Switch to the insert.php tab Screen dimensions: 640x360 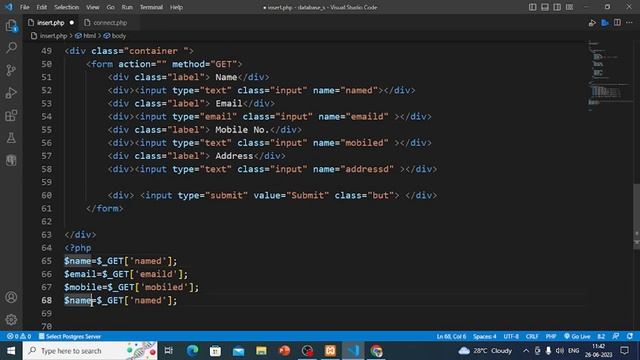point(51,23)
